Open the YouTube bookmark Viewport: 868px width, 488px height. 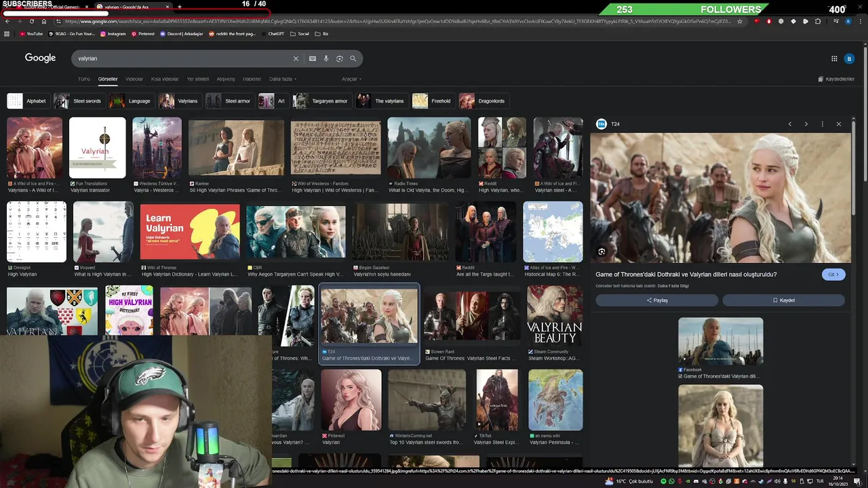click(x=31, y=33)
